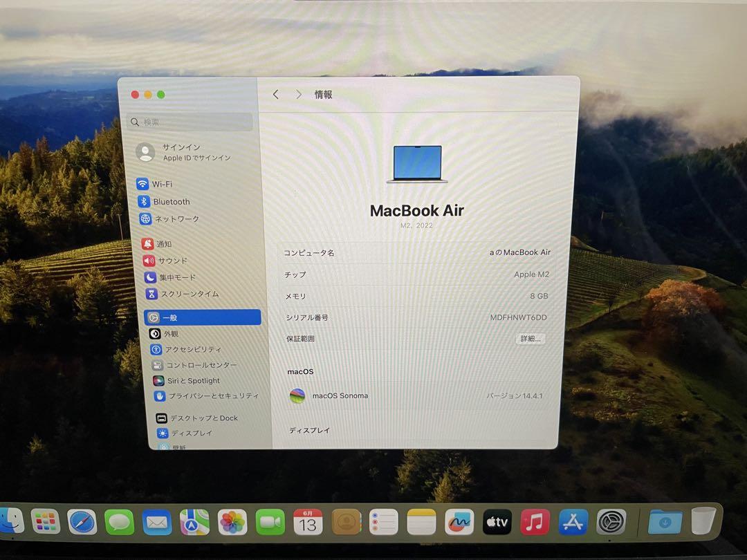747x560 pixels.
Task: Go back with the left chevron
Action: coord(275,94)
